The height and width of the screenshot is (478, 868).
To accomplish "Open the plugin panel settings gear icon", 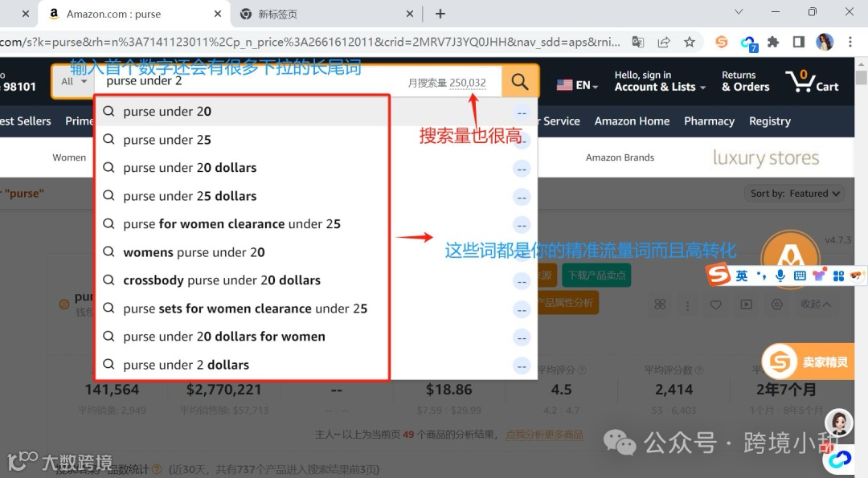I will click(x=776, y=304).
